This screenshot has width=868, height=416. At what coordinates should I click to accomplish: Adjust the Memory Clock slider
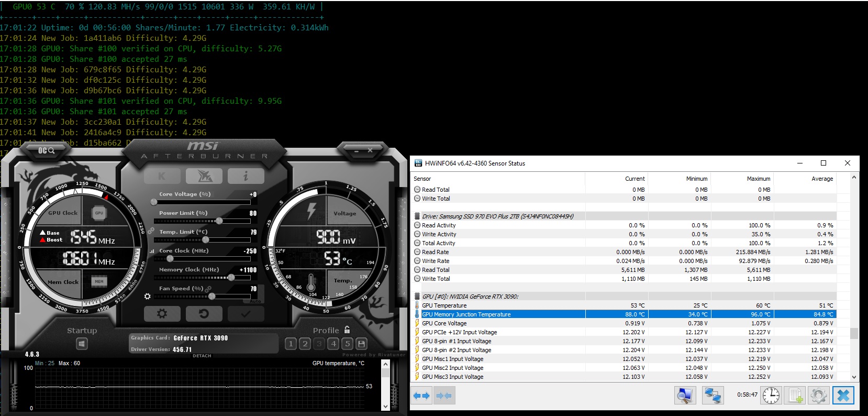[202, 277]
